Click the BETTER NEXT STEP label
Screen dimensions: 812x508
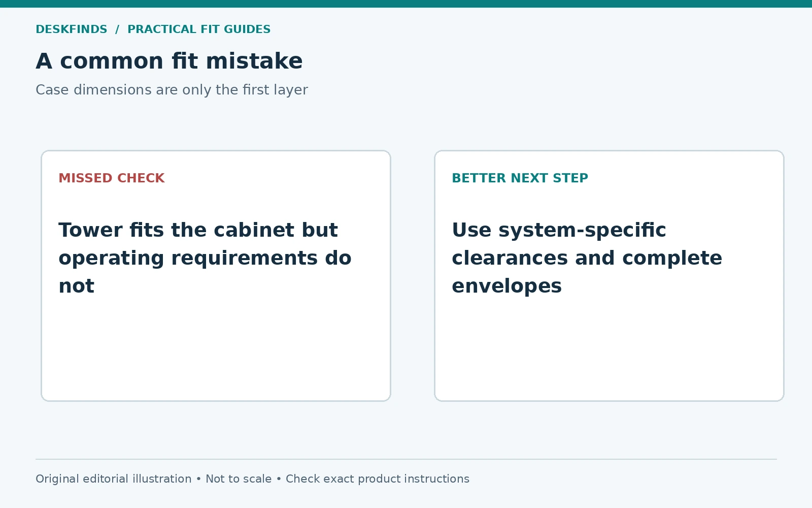coord(520,178)
